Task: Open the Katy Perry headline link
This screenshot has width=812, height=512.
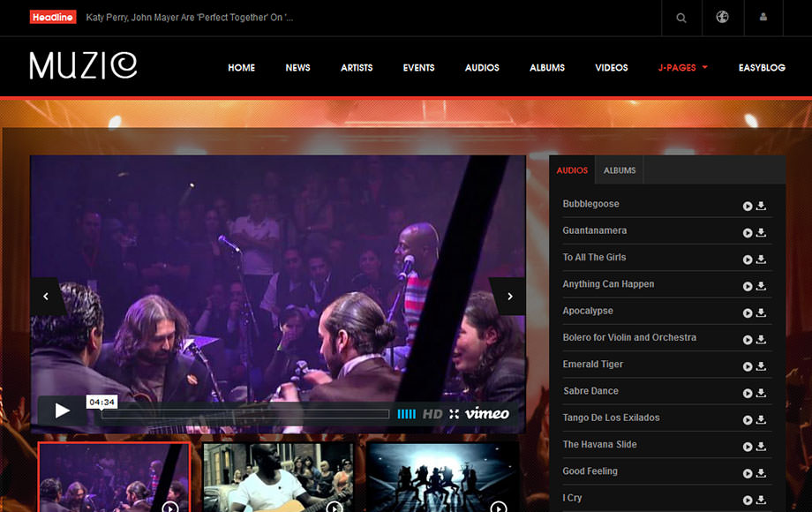Action: 190,18
